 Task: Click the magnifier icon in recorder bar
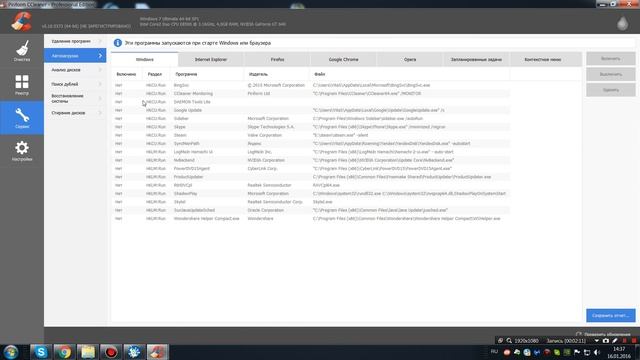(x=509, y=340)
